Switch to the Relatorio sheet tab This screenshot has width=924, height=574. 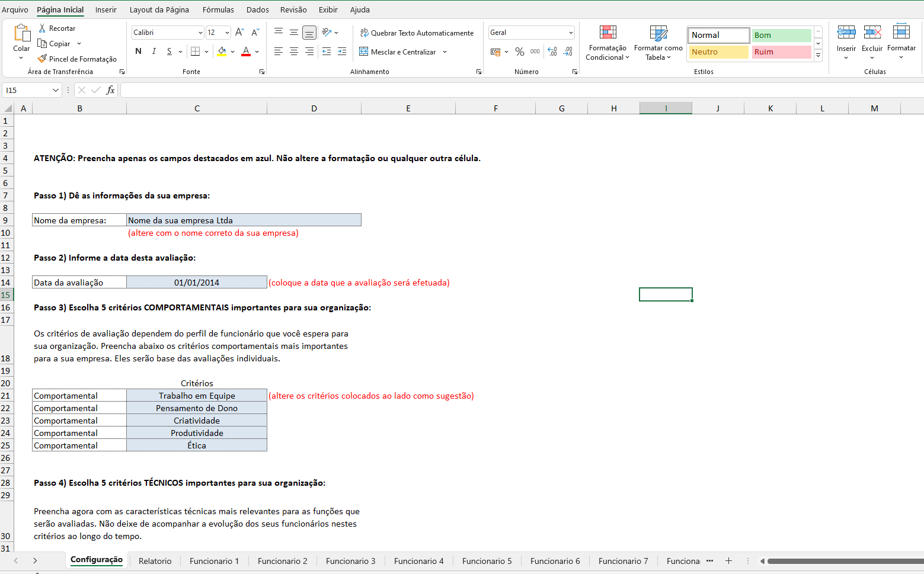155,561
